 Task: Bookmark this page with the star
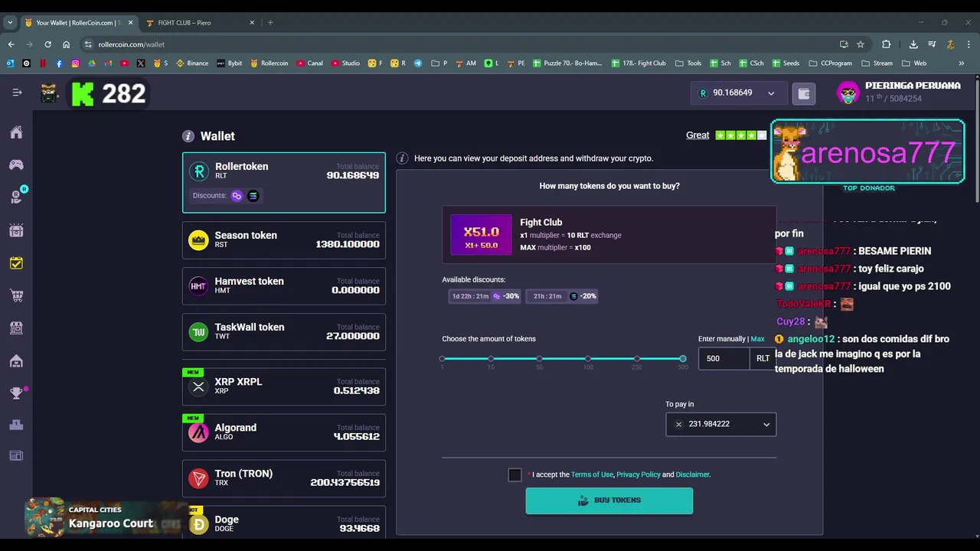861,44
